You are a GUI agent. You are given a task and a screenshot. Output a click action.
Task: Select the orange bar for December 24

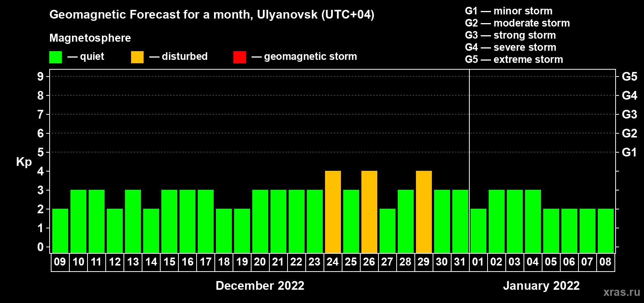[x=333, y=212]
